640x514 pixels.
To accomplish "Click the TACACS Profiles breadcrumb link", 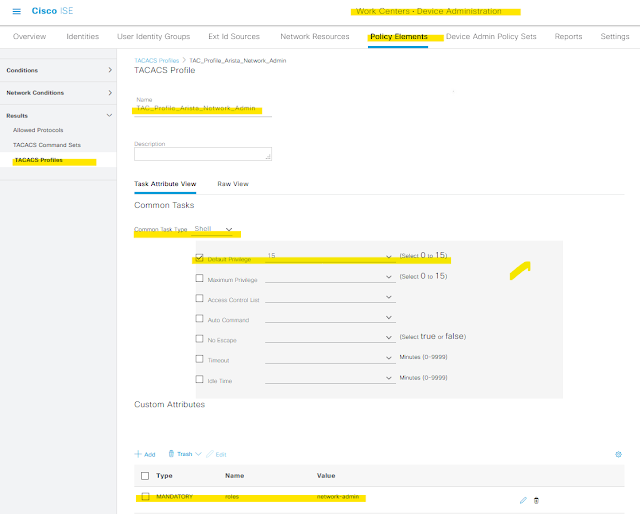I will [156, 60].
